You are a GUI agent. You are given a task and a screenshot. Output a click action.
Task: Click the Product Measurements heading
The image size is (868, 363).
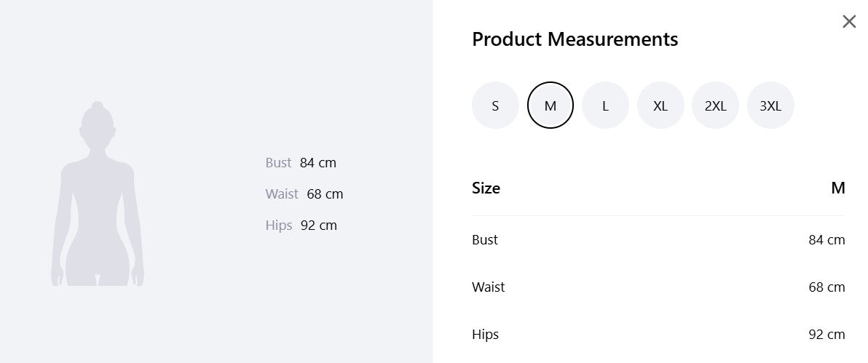575,39
